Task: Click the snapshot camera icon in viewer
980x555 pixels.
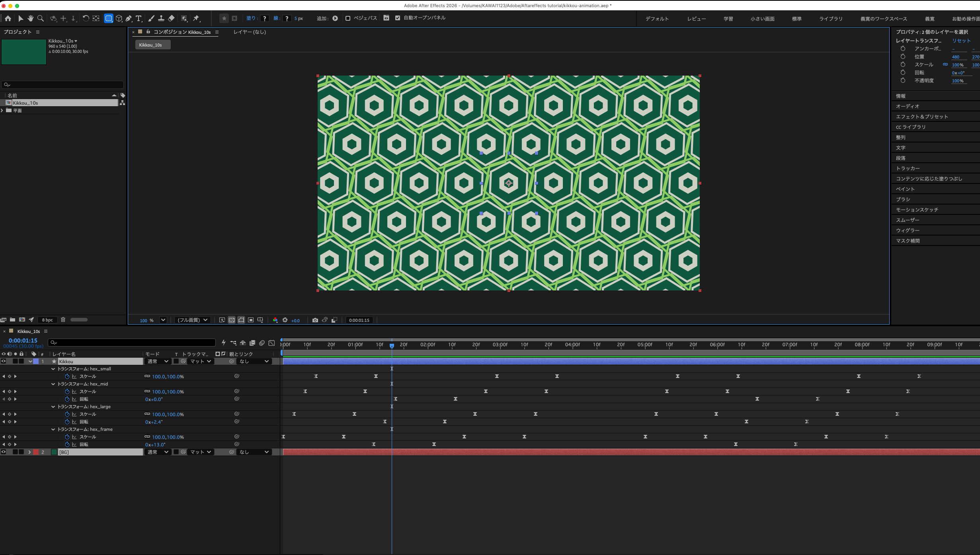Action: click(315, 320)
